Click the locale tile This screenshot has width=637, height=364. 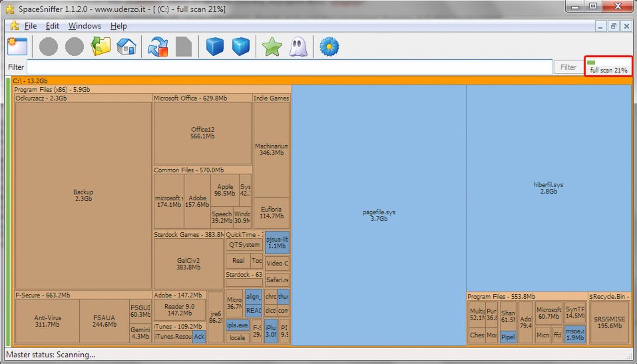[x=238, y=338]
